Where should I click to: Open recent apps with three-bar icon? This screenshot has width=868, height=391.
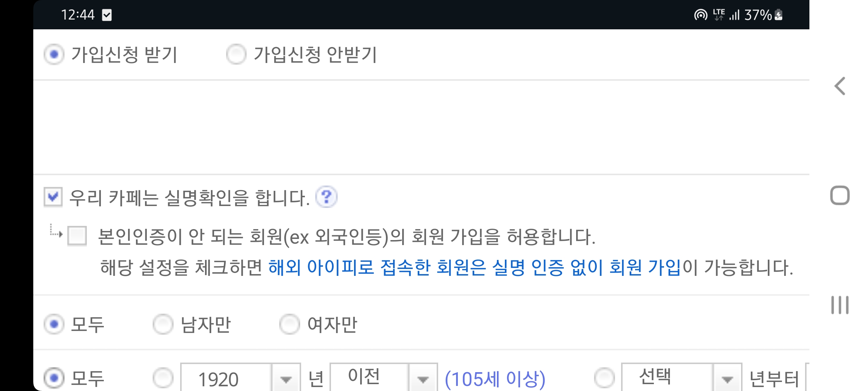tap(840, 305)
